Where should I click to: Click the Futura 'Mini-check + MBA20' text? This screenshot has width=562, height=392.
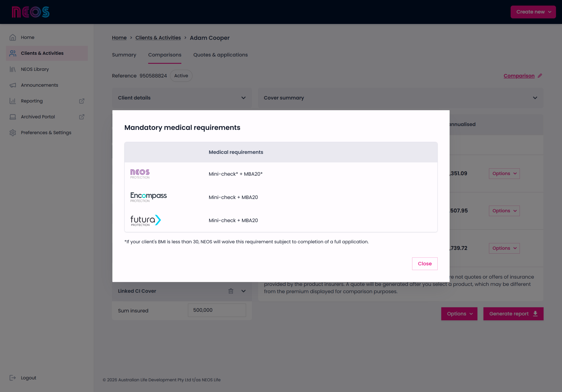pyautogui.click(x=233, y=220)
